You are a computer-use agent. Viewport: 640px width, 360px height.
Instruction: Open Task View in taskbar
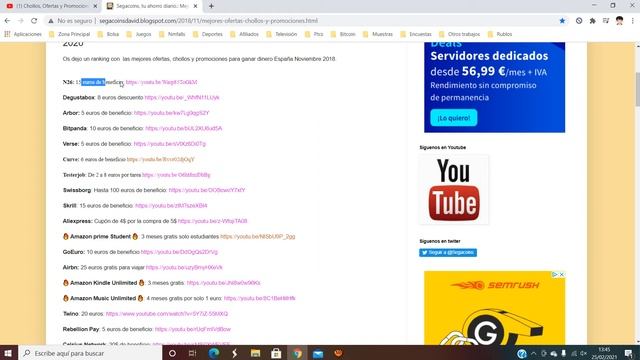pyautogui.click(x=193, y=353)
